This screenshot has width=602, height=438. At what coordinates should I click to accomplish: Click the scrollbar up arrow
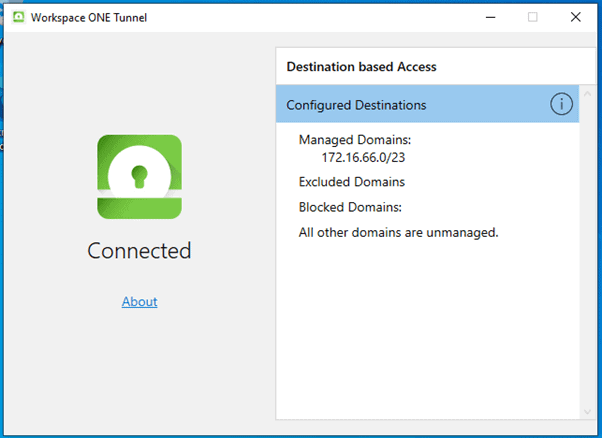coord(587,94)
